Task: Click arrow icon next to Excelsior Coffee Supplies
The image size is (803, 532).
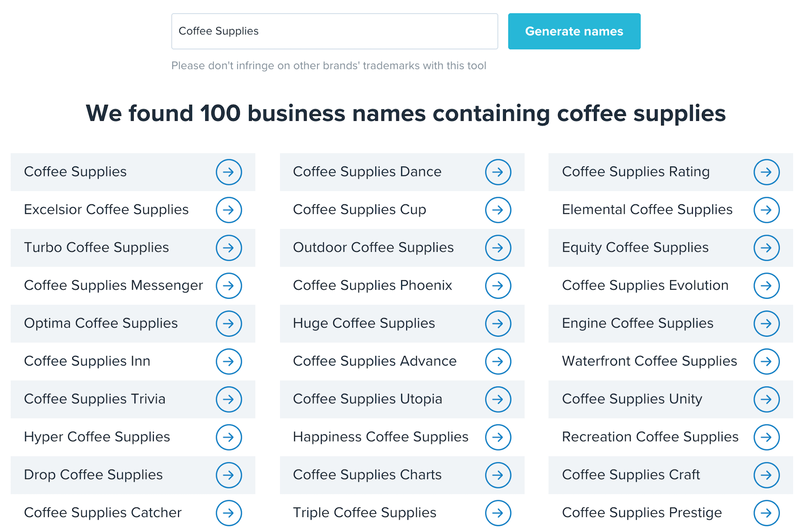Action: click(228, 210)
